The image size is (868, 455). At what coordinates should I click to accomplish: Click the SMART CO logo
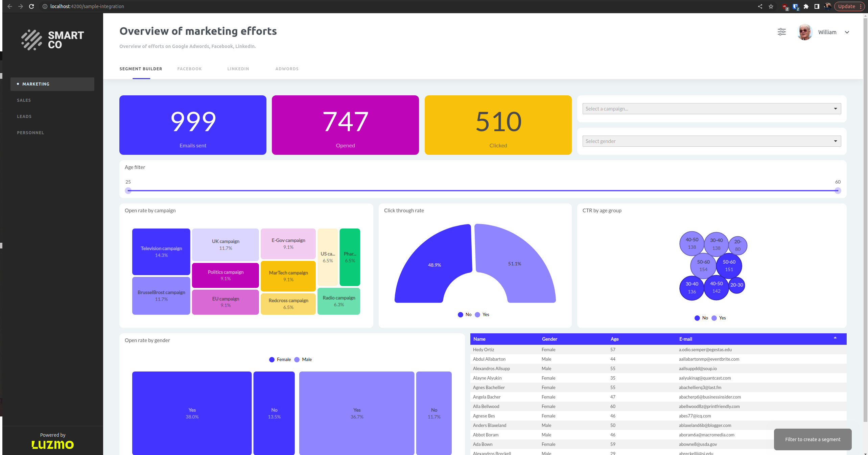[52, 40]
